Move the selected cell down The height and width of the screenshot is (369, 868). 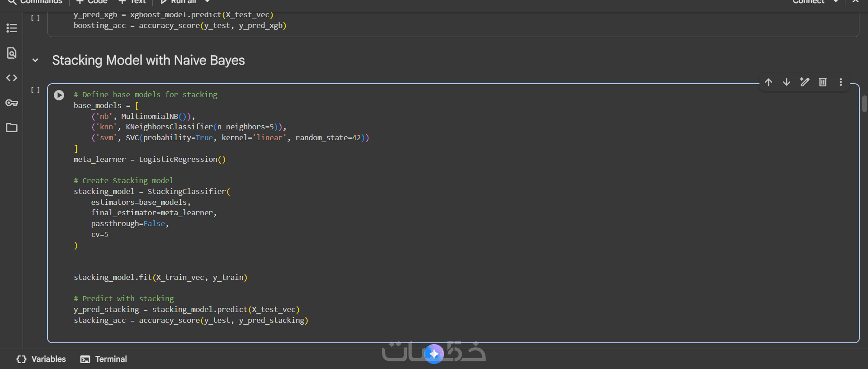pos(787,82)
